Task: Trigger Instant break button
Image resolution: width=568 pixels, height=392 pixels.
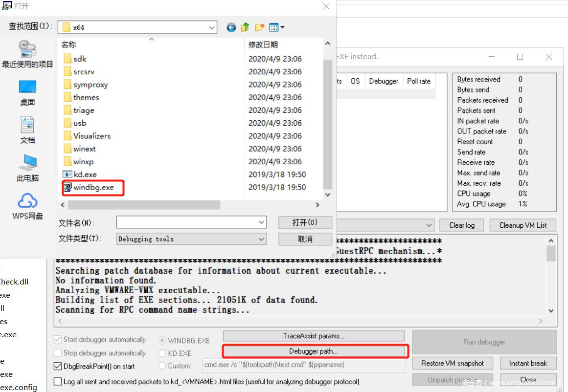Action: click(528, 363)
